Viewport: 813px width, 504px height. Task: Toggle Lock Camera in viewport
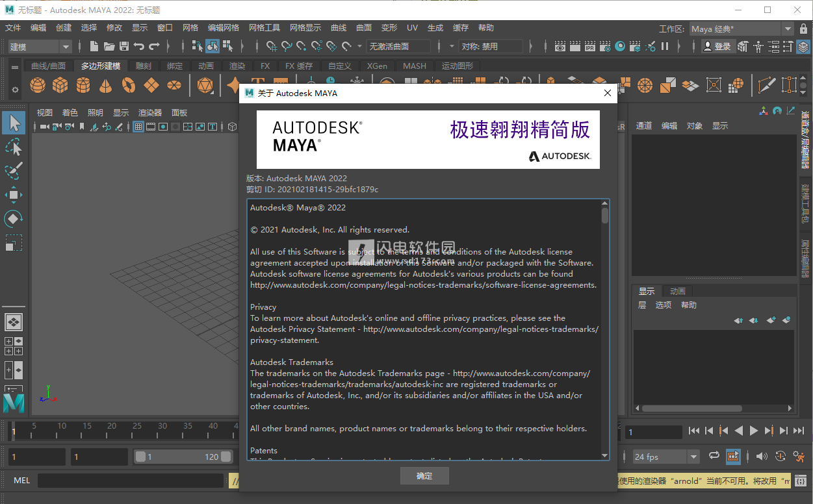click(x=58, y=127)
